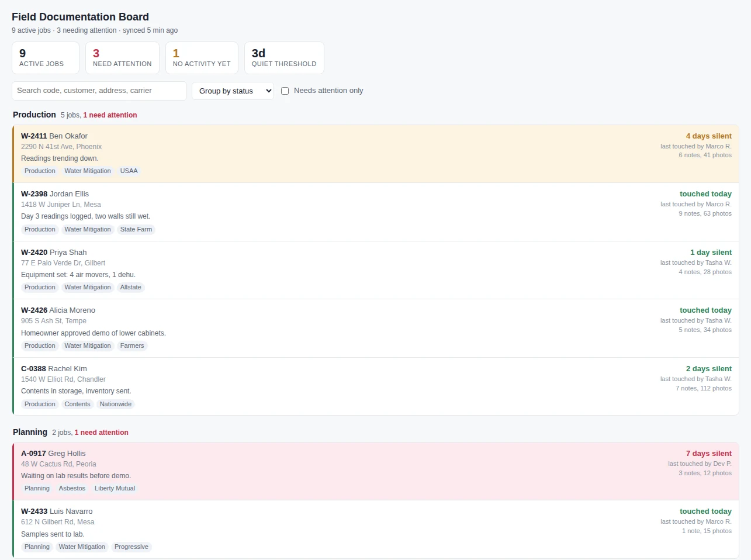Open job W-2398 Jordan Ellis
751x560 pixels.
[376, 212]
